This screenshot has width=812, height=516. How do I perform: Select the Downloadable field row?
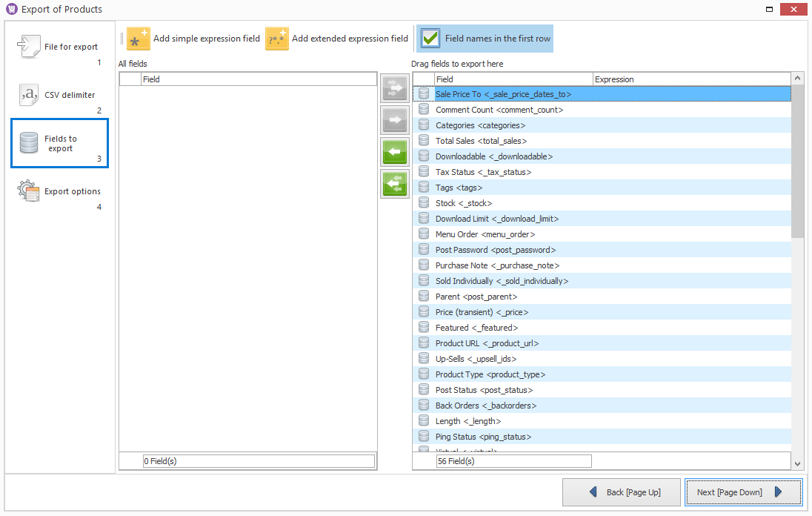pos(602,156)
